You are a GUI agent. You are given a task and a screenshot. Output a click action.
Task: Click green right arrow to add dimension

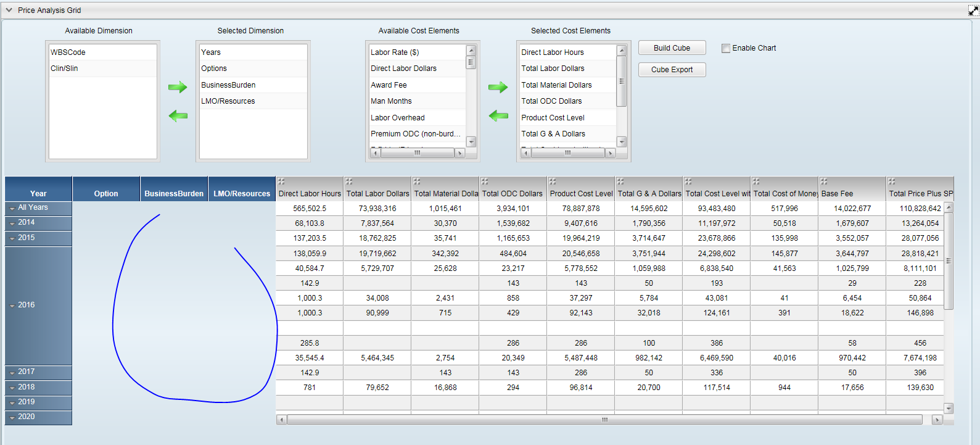(x=178, y=87)
